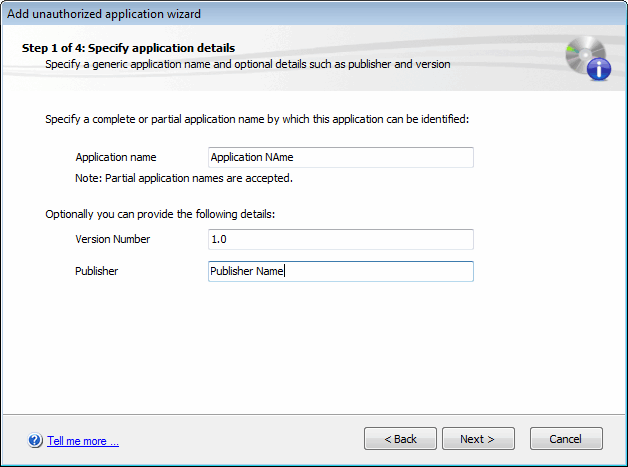This screenshot has height=467, width=628.
Task: Click the 'Step 1 of 4' heading
Action: point(128,48)
